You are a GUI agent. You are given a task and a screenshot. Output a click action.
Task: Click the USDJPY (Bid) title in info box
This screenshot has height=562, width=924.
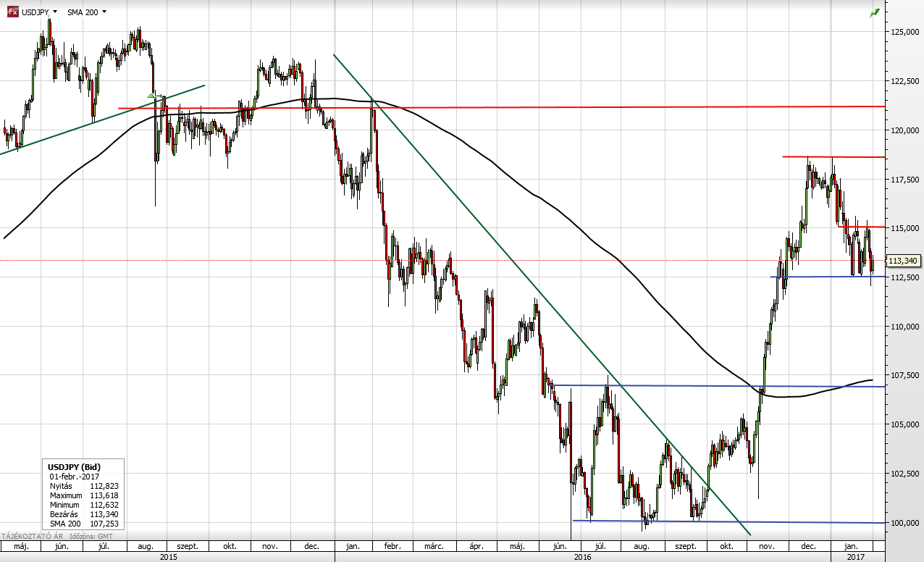[74, 467]
